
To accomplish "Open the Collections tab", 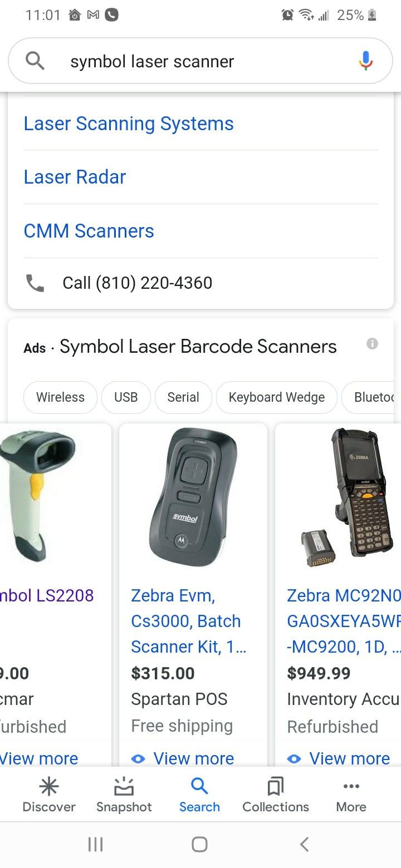I will (276, 795).
